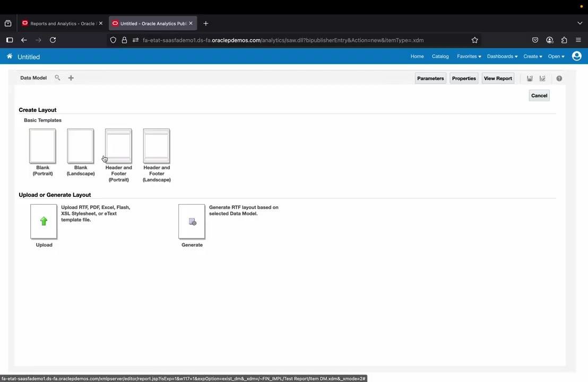Click the Properties button
Screen dimensions: 588x382
[464, 79]
